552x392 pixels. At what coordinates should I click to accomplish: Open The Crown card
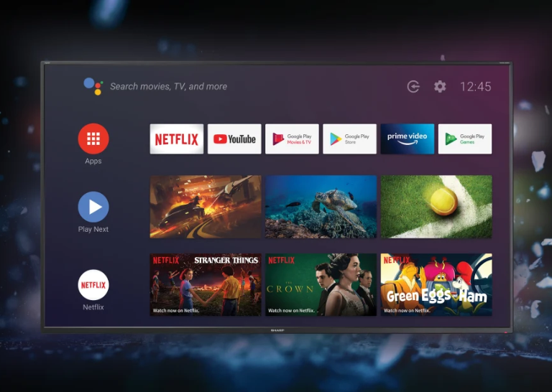tap(321, 284)
